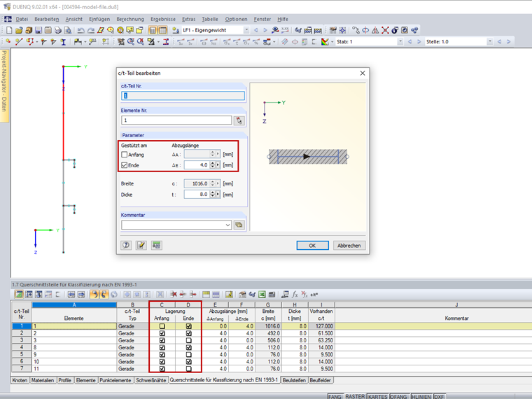Open the Projekt-Navigator - Daten side panel
Image resolution: width=532 pixels, height=399 pixels.
click(4, 85)
